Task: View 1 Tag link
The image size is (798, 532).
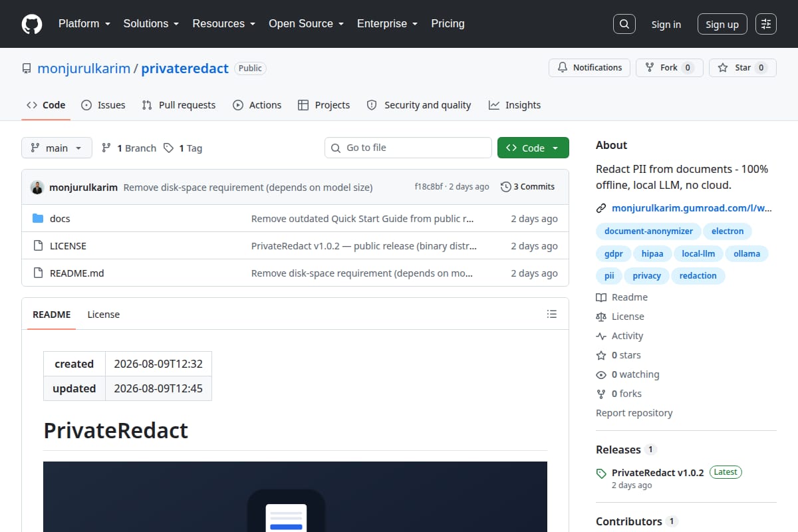Action: pos(183,148)
